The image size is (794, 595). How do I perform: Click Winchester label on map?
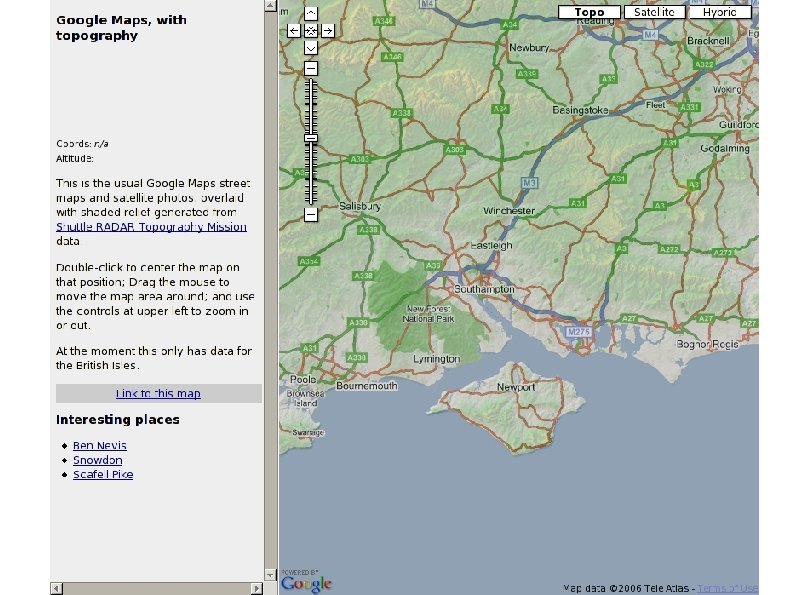509,211
